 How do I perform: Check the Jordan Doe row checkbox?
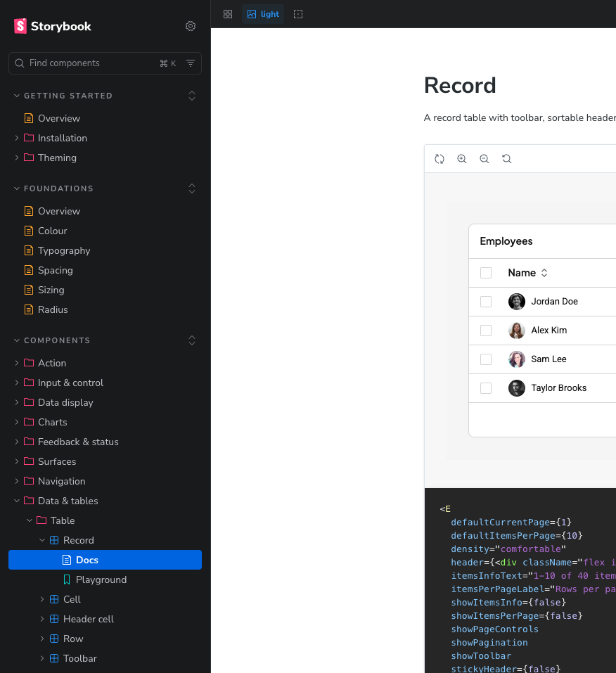(486, 302)
